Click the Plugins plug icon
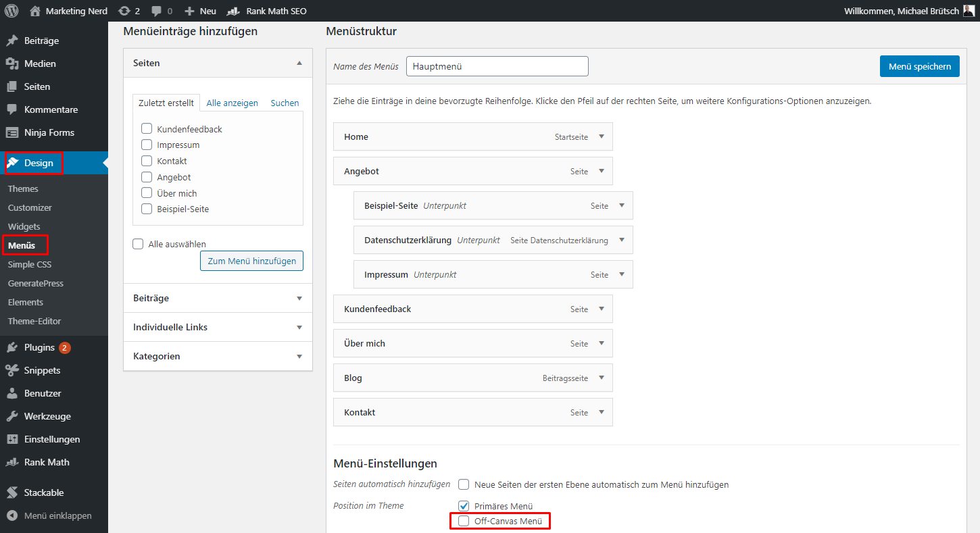980x533 pixels. tap(12, 347)
